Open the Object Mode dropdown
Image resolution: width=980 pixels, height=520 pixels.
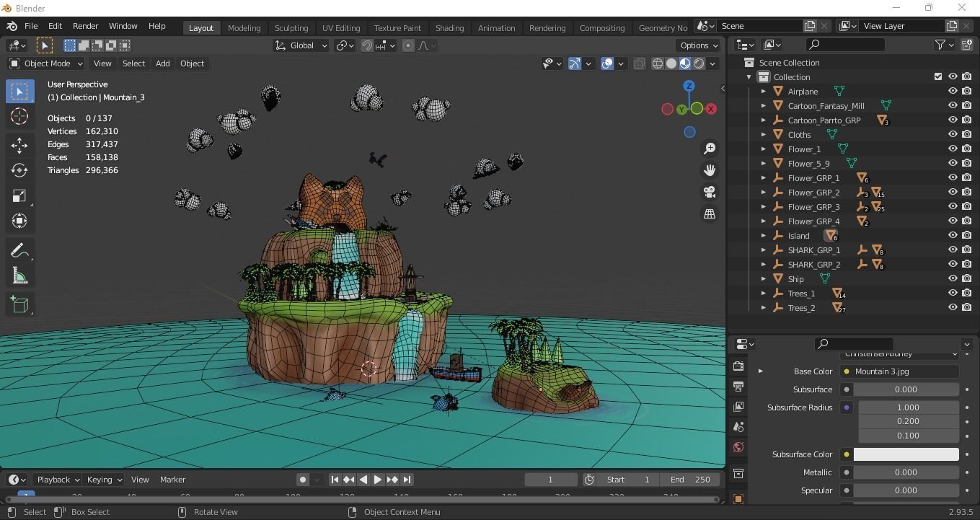(45, 63)
